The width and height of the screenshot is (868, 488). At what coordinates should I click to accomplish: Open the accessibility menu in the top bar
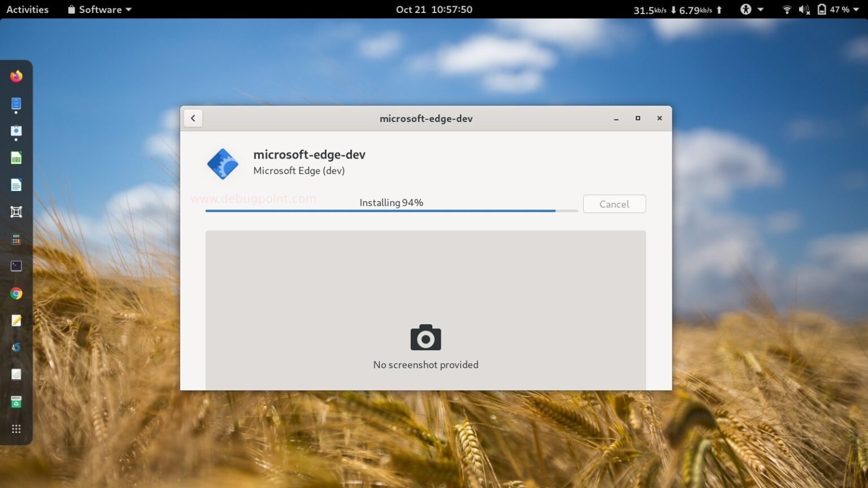coord(746,9)
